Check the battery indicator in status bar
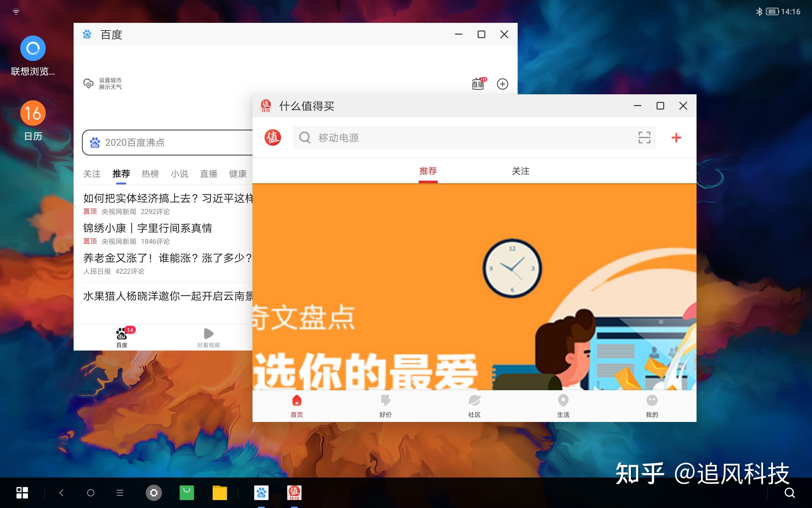 click(x=772, y=11)
